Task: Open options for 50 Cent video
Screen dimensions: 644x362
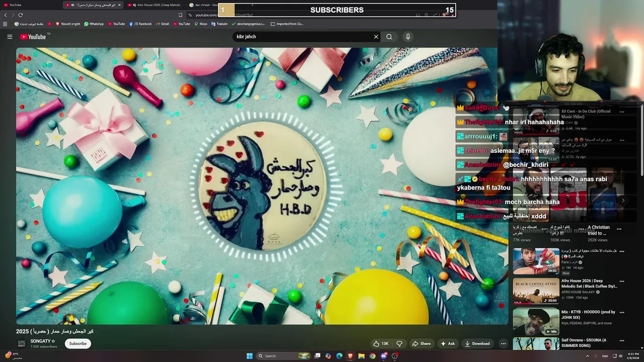Action: [x=622, y=112]
